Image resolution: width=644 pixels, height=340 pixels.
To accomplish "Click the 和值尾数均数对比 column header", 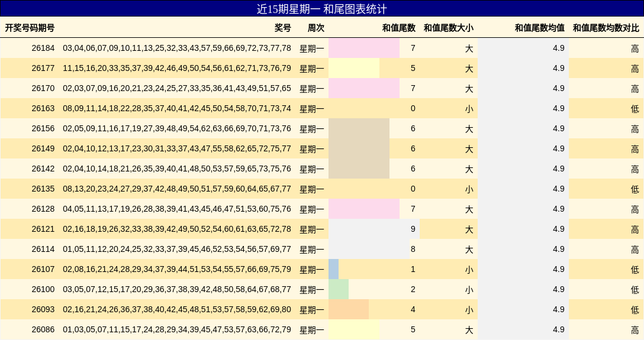I will [x=606, y=28].
